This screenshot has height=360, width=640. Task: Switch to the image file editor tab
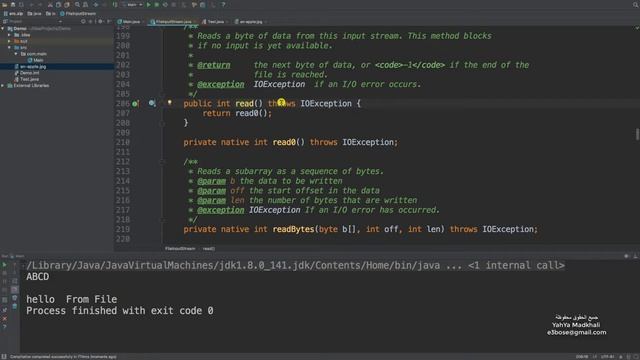[x=249, y=22]
